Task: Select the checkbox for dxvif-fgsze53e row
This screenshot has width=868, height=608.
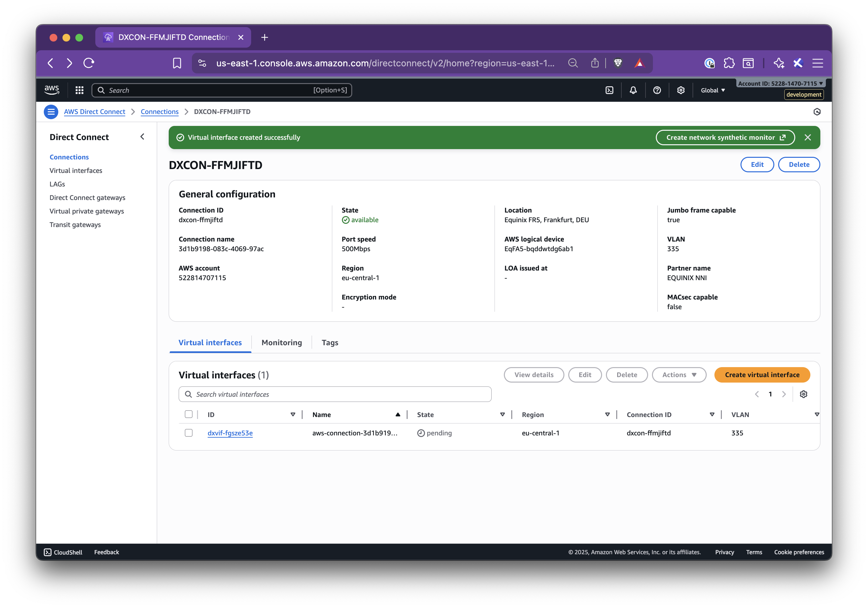Action: click(189, 432)
